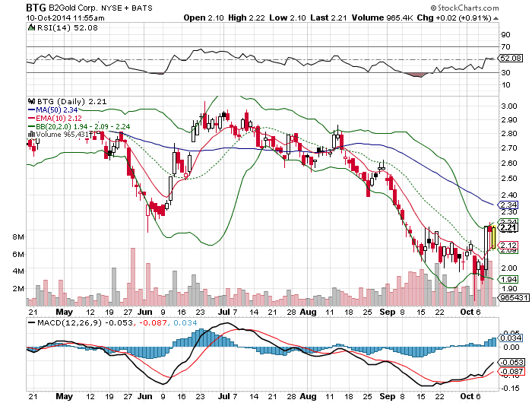532x403 pixels.
Task: Click the Low 2.10 quote value
Action: pyautogui.click(x=288, y=17)
